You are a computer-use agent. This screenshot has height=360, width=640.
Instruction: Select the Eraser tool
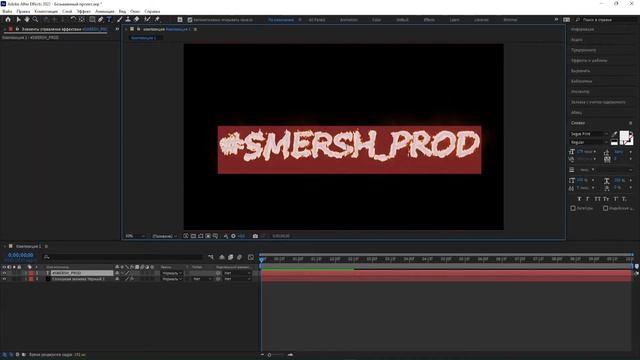click(137, 19)
